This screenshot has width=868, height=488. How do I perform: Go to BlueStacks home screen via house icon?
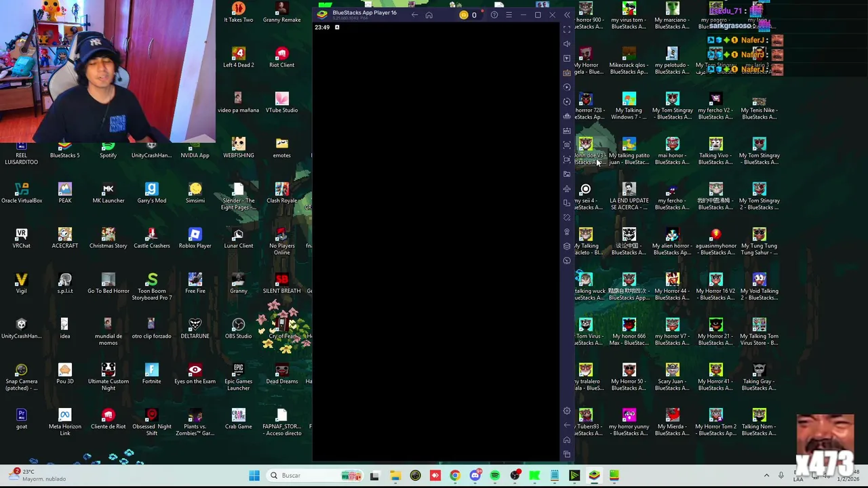[x=429, y=15]
